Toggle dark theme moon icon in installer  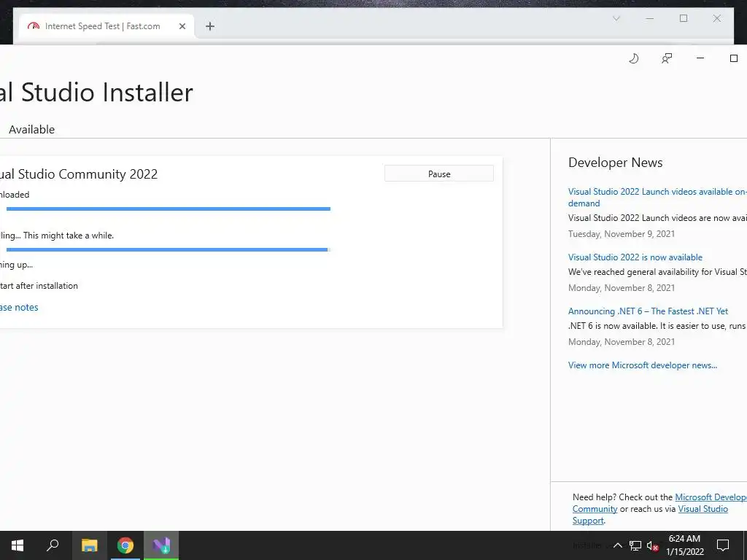click(x=633, y=58)
